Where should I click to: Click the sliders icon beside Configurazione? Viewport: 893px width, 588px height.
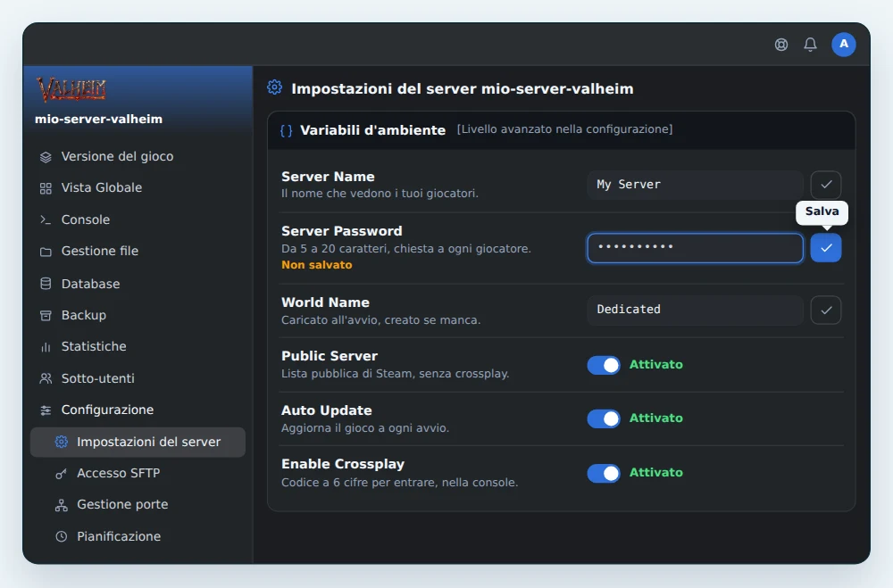pos(46,410)
